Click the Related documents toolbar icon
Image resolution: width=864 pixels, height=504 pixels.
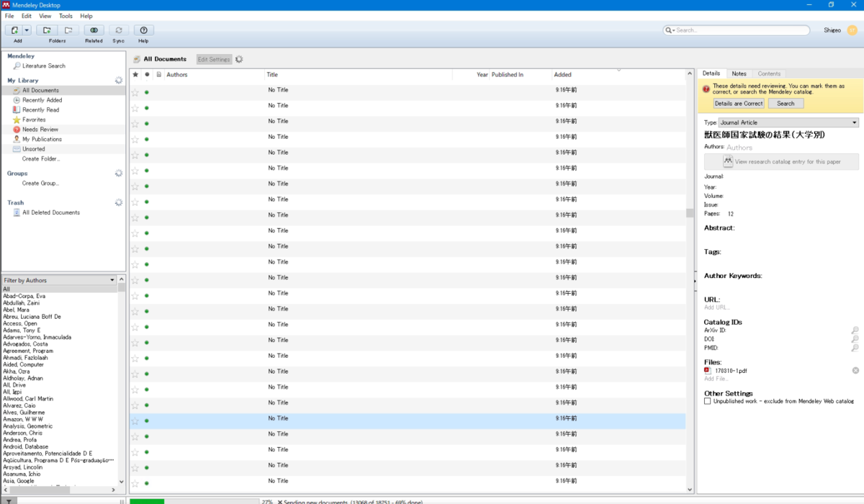(x=94, y=30)
